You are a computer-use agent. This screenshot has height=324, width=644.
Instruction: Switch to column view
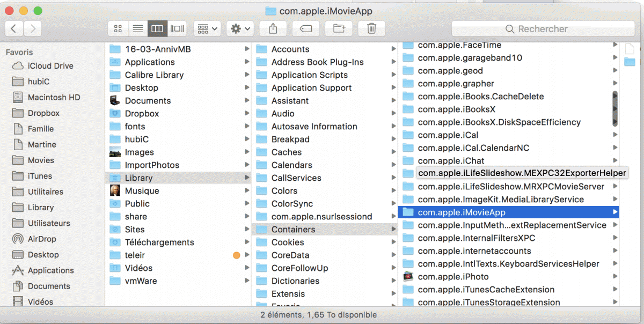[x=157, y=28]
